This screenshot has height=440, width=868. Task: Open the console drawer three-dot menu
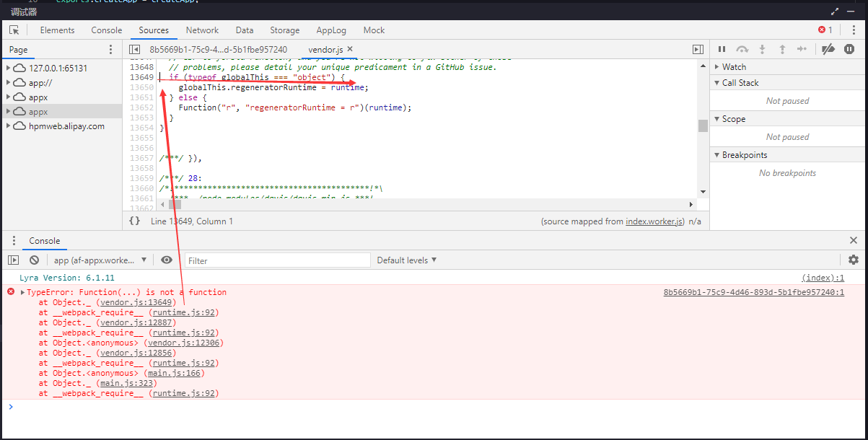click(x=14, y=241)
